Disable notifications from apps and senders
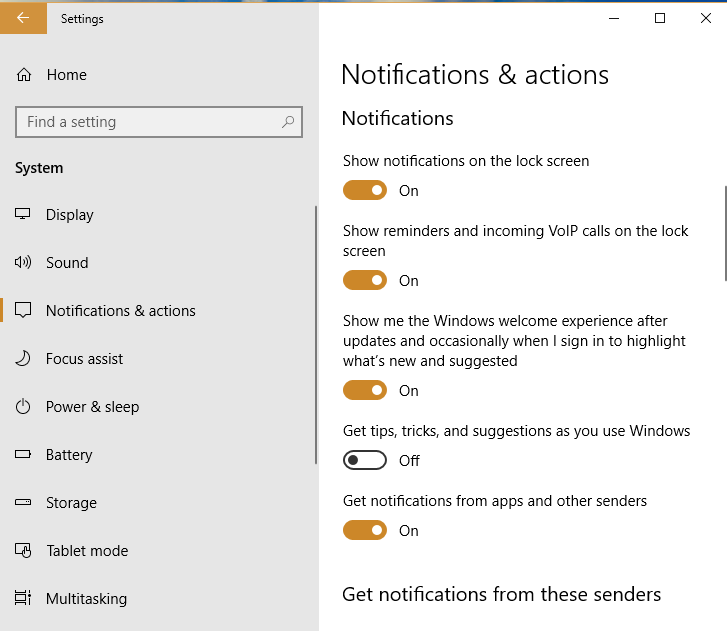 pos(365,530)
